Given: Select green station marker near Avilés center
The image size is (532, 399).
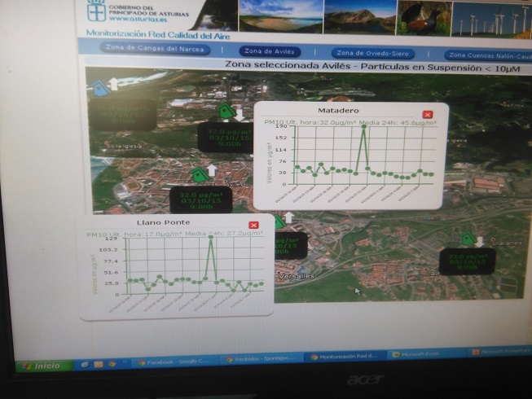Looking at the screenshot, I should click(200, 174).
